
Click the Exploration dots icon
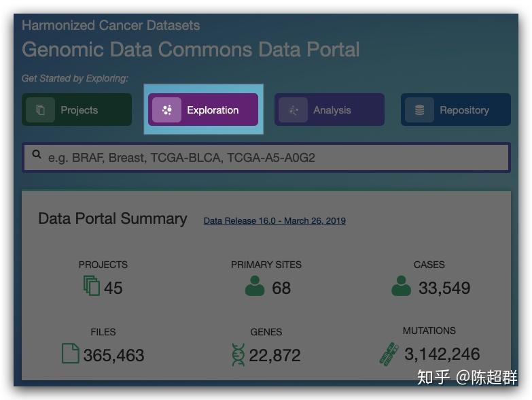click(x=166, y=110)
